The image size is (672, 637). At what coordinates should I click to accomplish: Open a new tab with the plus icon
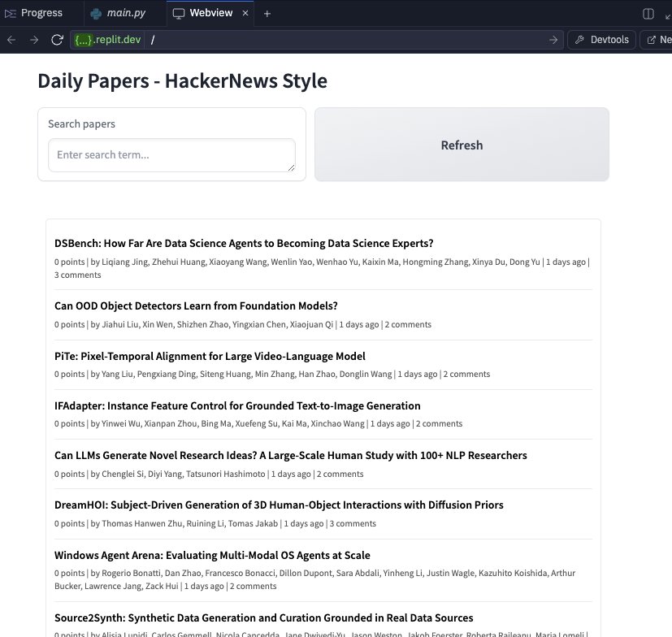267,14
